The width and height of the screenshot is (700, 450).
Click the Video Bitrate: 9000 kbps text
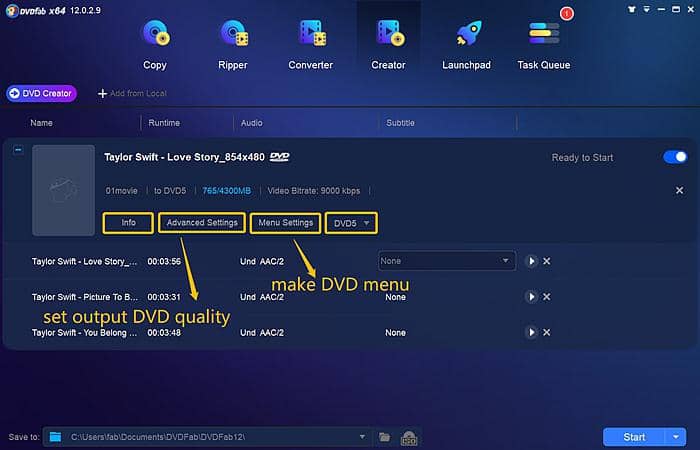(x=314, y=191)
